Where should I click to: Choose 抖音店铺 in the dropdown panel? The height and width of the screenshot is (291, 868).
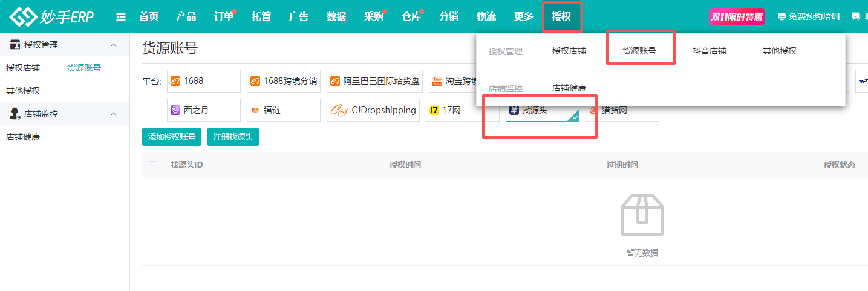coord(710,51)
